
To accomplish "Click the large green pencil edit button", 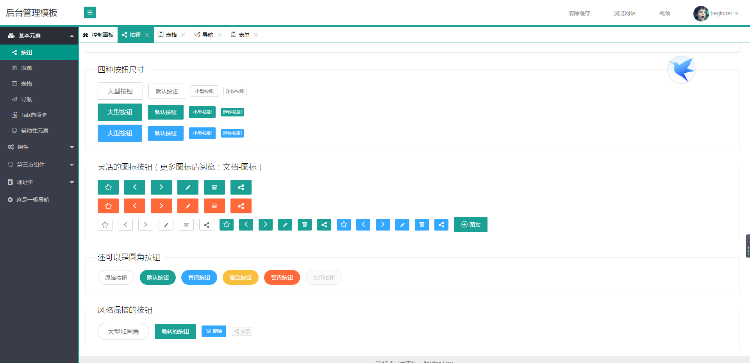I will pyautogui.click(x=188, y=187).
